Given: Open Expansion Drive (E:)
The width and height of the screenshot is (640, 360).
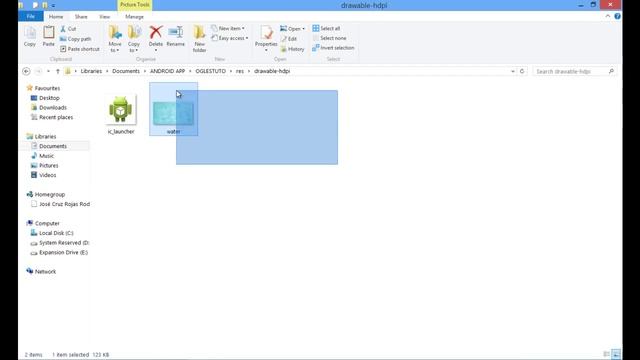Looking at the screenshot, I should click(x=63, y=252).
